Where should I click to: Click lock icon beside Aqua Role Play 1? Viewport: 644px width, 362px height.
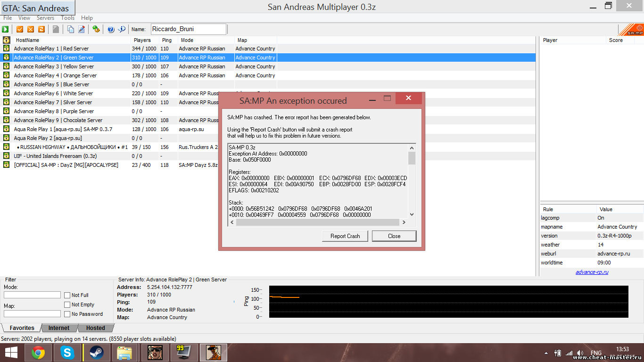[x=7, y=129]
